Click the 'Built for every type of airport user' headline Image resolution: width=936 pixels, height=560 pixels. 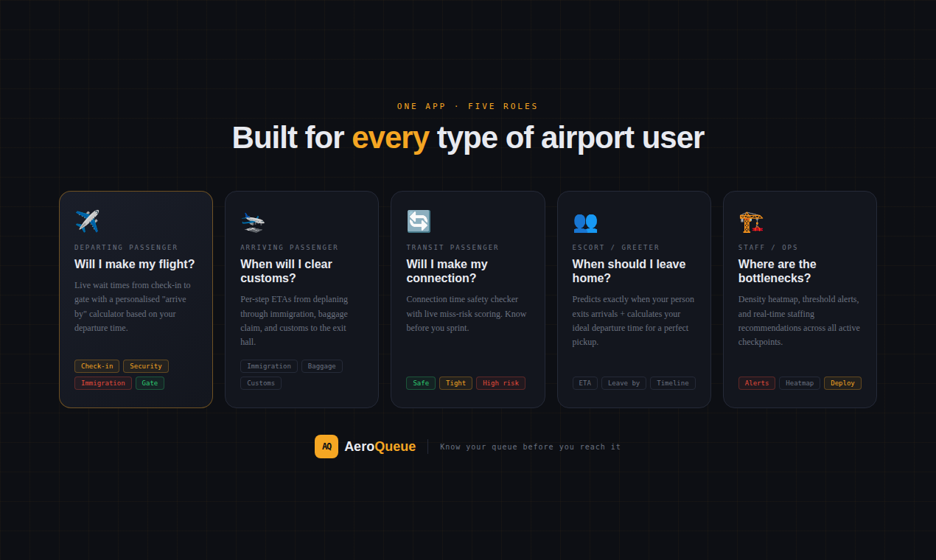tap(468, 138)
